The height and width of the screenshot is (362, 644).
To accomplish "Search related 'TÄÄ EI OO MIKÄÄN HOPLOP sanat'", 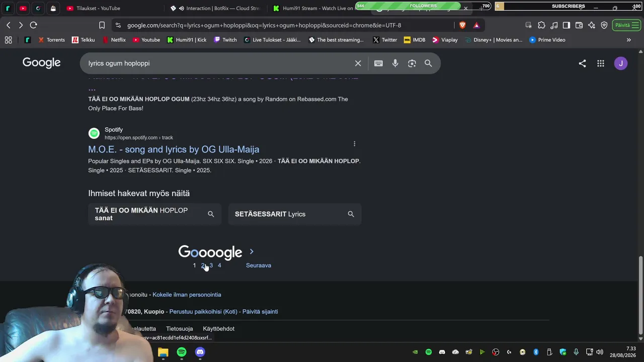I will pos(154,214).
